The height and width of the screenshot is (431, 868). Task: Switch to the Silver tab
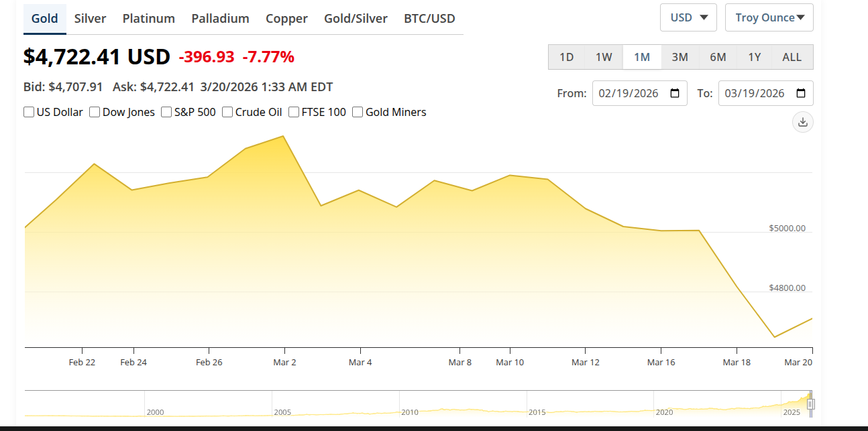[x=90, y=19]
